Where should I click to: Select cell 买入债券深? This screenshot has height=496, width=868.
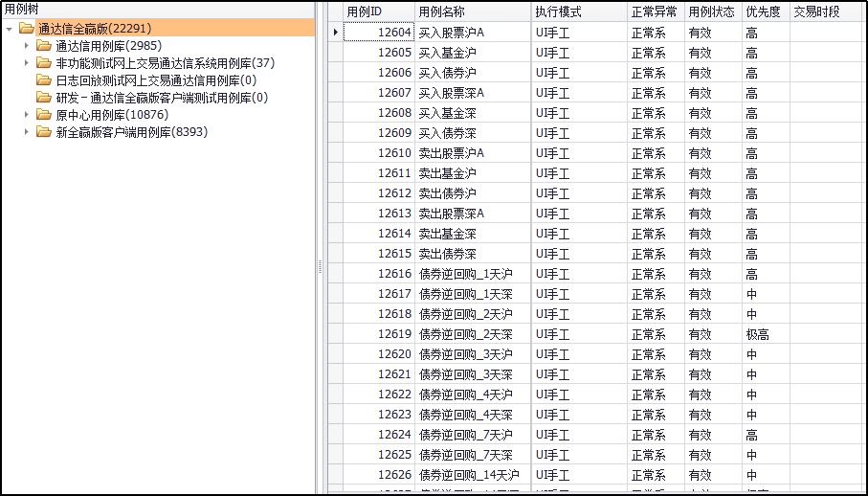pyautogui.click(x=473, y=133)
